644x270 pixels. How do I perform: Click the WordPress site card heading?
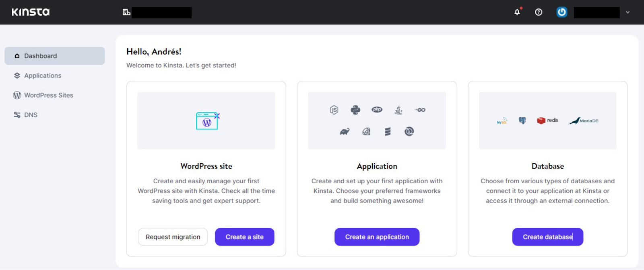[x=206, y=166]
